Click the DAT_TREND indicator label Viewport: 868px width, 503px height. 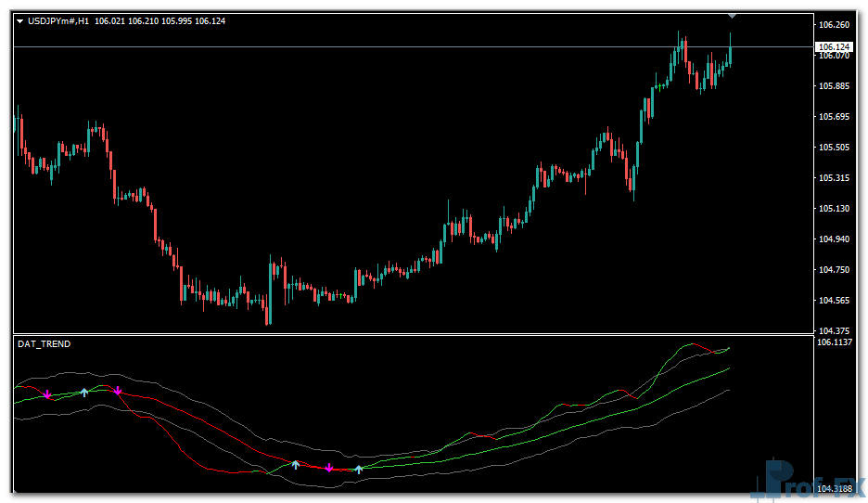pyautogui.click(x=44, y=344)
